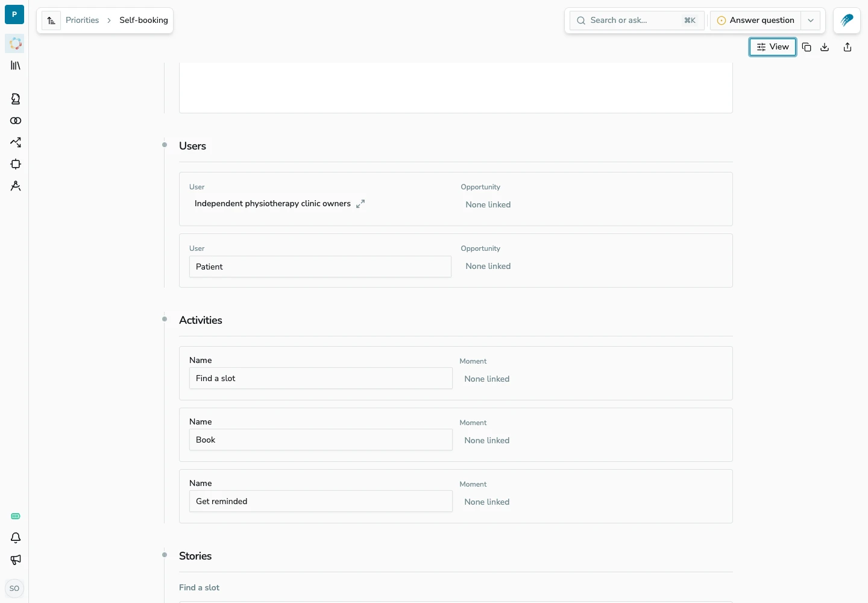Link opportunity for the Patient user

[488, 267]
